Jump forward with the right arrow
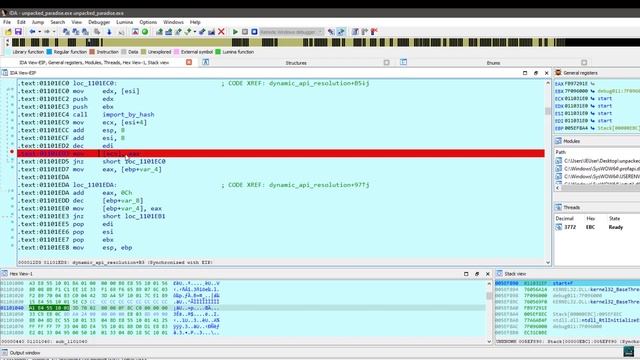 tap(47, 32)
